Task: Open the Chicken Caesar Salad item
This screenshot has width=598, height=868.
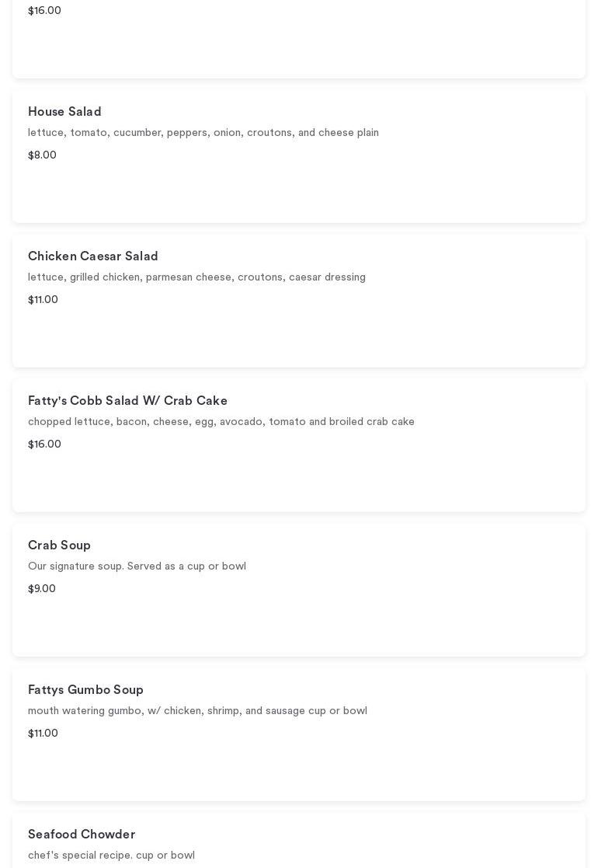Action: click(92, 256)
